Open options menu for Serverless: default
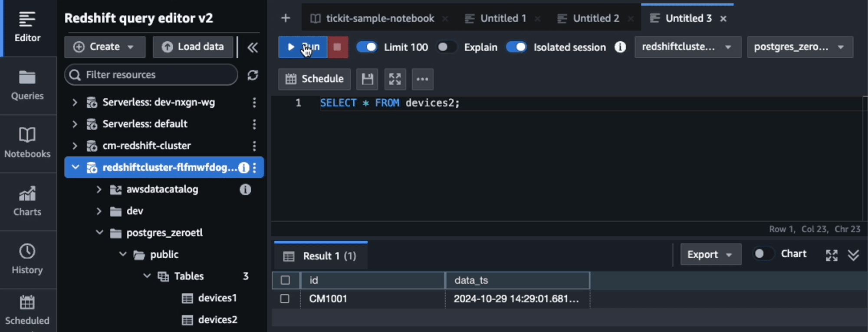This screenshot has width=868, height=332. 254,124
